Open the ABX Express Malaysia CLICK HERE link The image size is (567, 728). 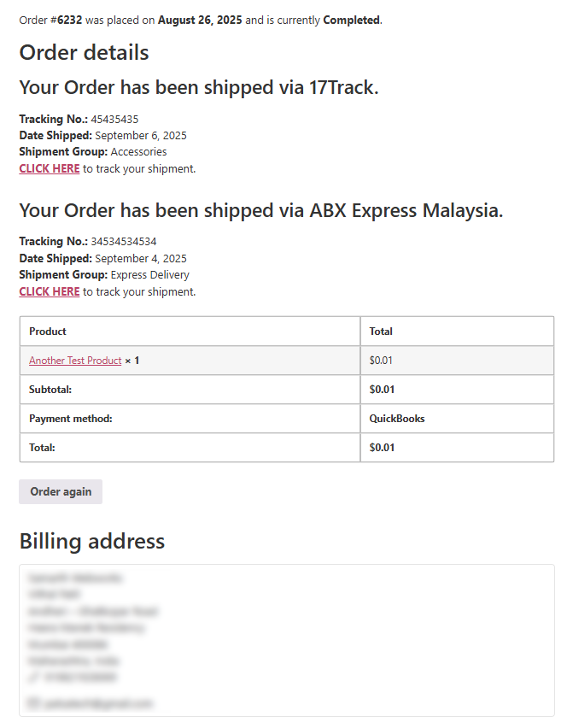(50, 292)
